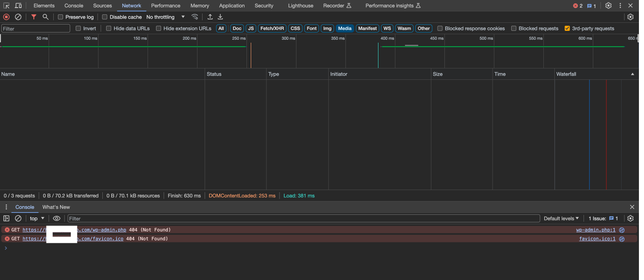Screen dimensions: 644x280
Task: Show the console sidebar panel icon
Action: pyautogui.click(x=6, y=218)
